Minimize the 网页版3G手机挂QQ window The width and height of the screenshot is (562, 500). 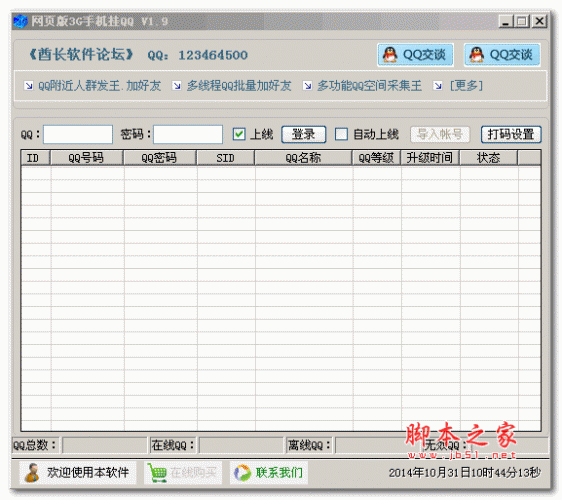506,22
